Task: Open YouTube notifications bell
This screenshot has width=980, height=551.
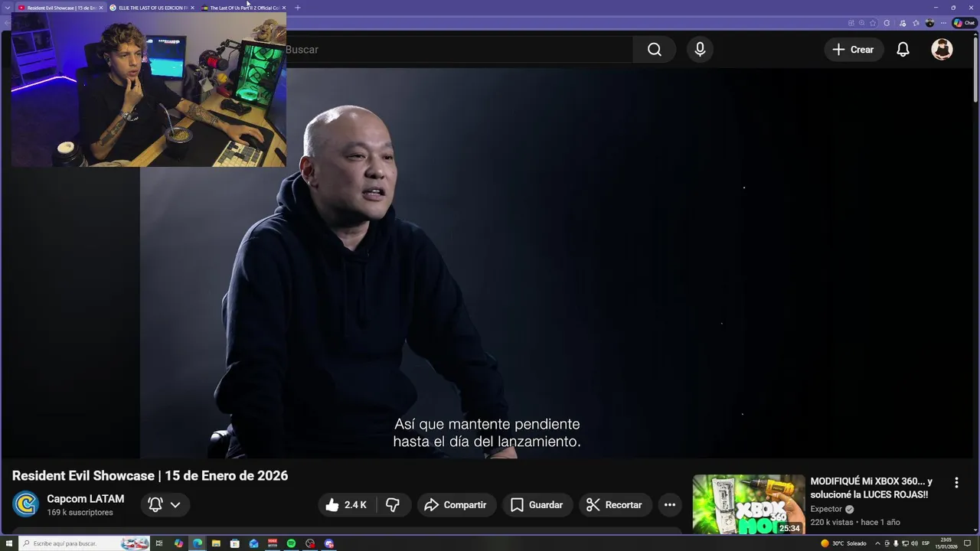Action: click(903, 50)
